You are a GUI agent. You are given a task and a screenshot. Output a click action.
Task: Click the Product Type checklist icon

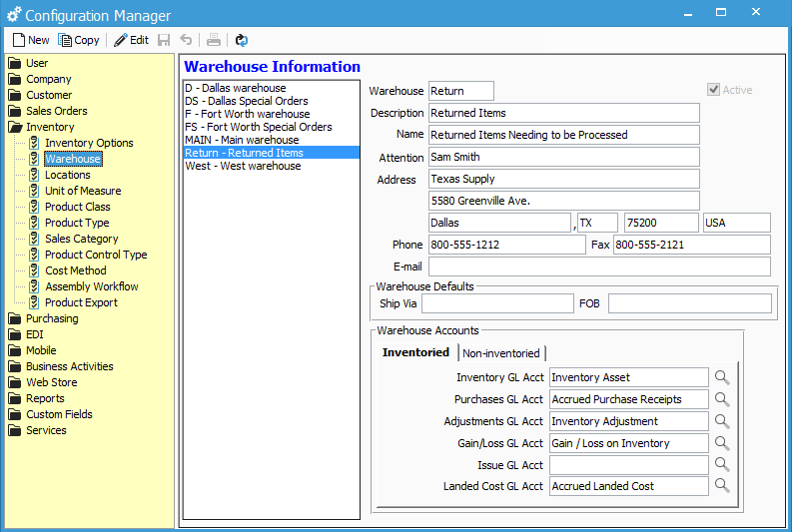pyautogui.click(x=34, y=223)
